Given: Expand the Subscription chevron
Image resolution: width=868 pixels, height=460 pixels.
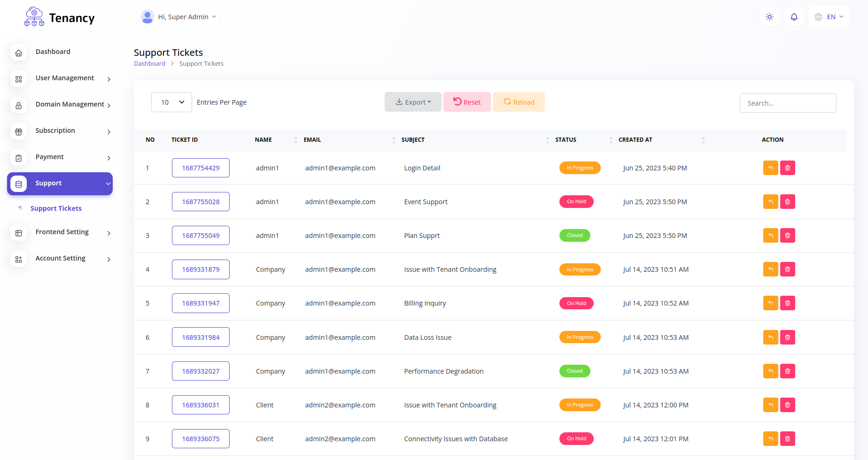Looking at the screenshot, I should coord(108,132).
